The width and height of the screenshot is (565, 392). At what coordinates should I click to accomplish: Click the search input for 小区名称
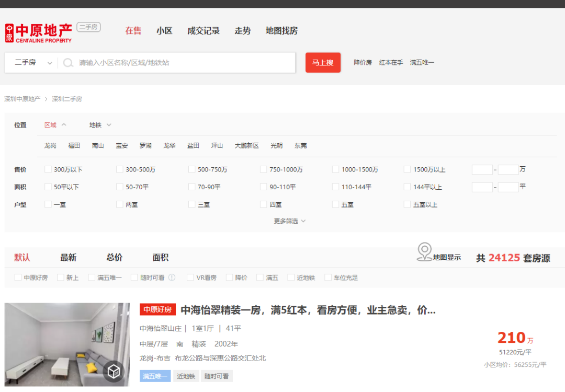[183, 63]
